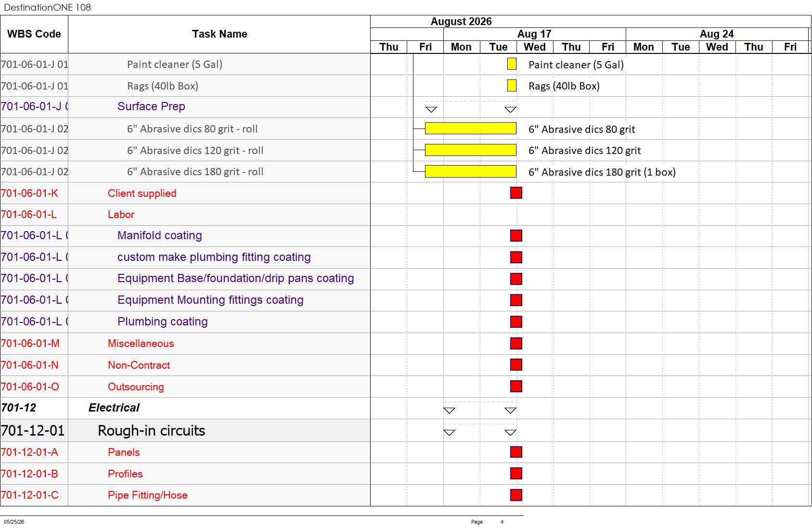Click the 6" Abrasive dics 180 grit (1 box) bar label
The height and width of the screenshot is (528, 812).
coord(602,172)
